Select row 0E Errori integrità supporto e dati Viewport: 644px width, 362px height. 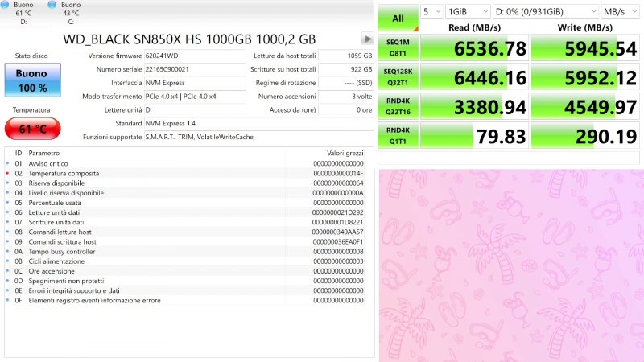(x=185, y=290)
